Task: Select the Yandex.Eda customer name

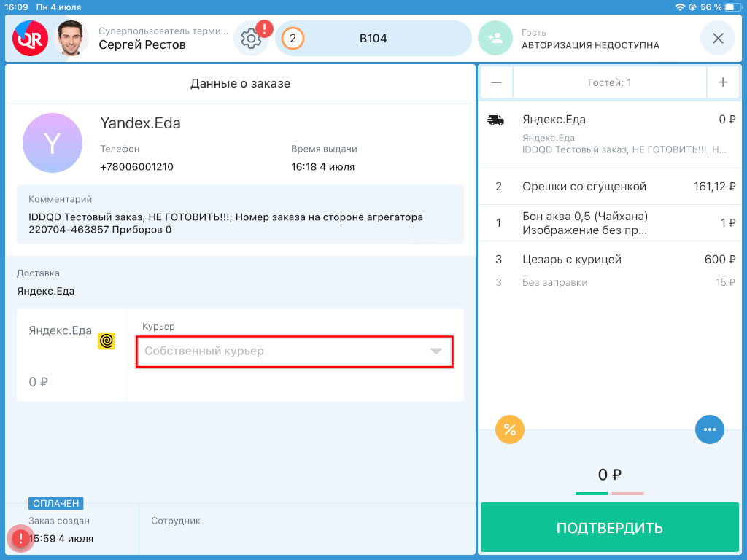Action: 140,123
